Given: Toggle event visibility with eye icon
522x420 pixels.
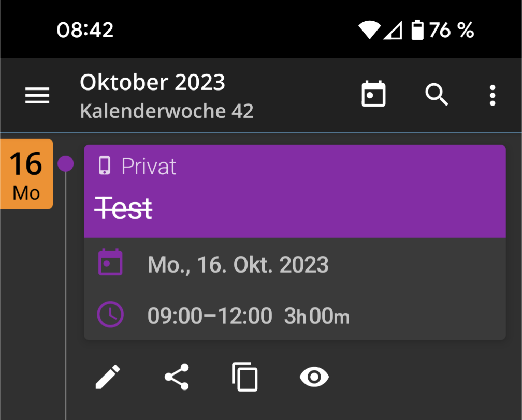Looking at the screenshot, I should tap(314, 377).
